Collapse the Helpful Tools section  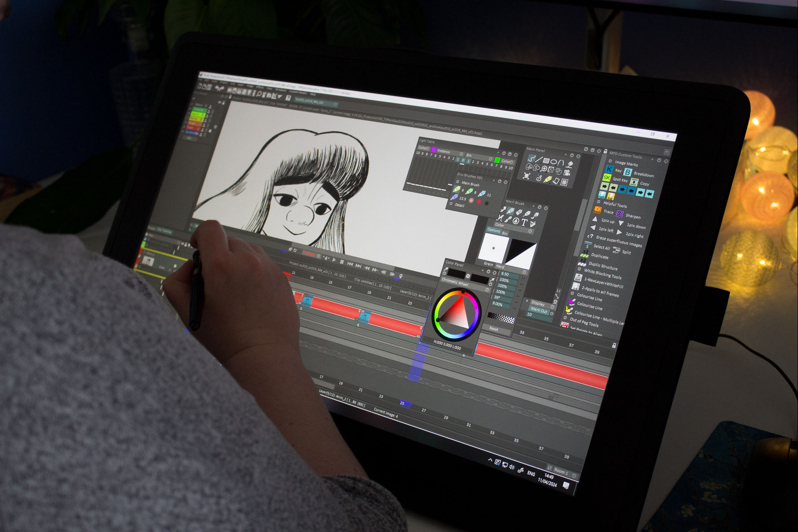coord(599,202)
